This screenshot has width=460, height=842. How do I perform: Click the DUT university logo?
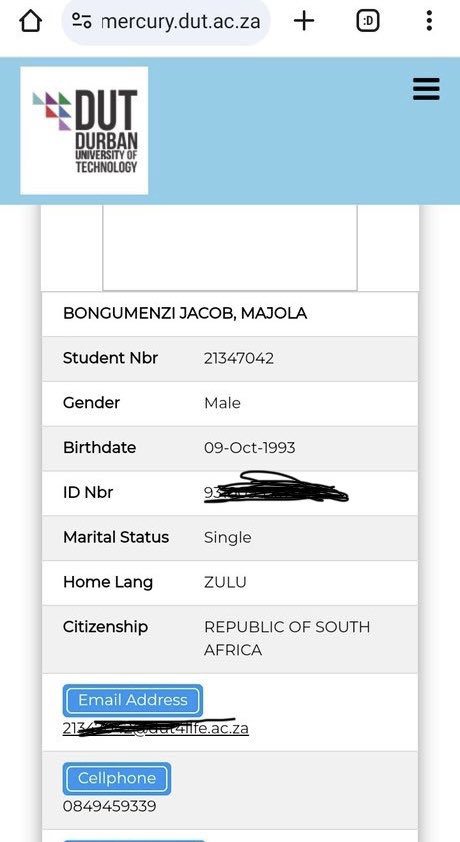click(x=84, y=130)
